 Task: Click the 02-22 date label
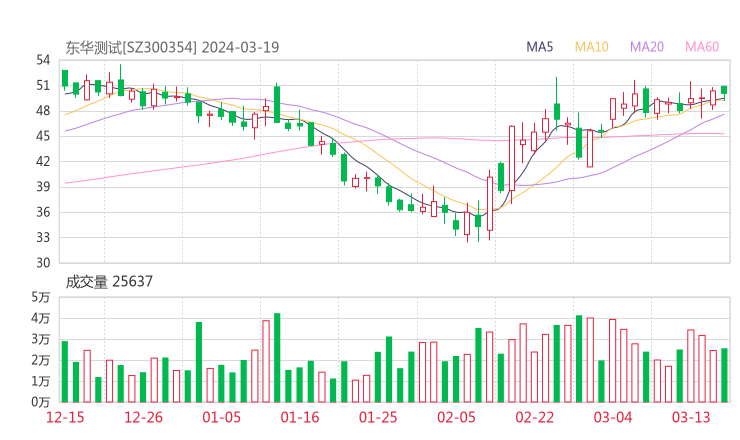[534, 417]
